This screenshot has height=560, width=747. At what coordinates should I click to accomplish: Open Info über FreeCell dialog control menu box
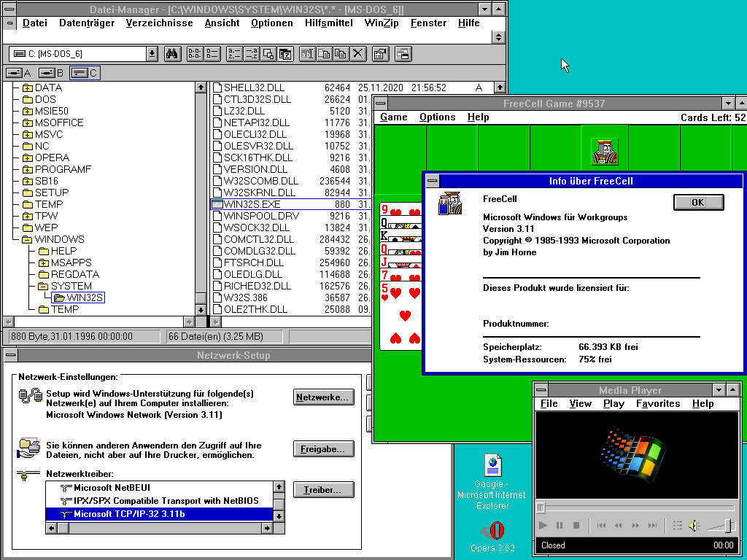click(x=432, y=181)
